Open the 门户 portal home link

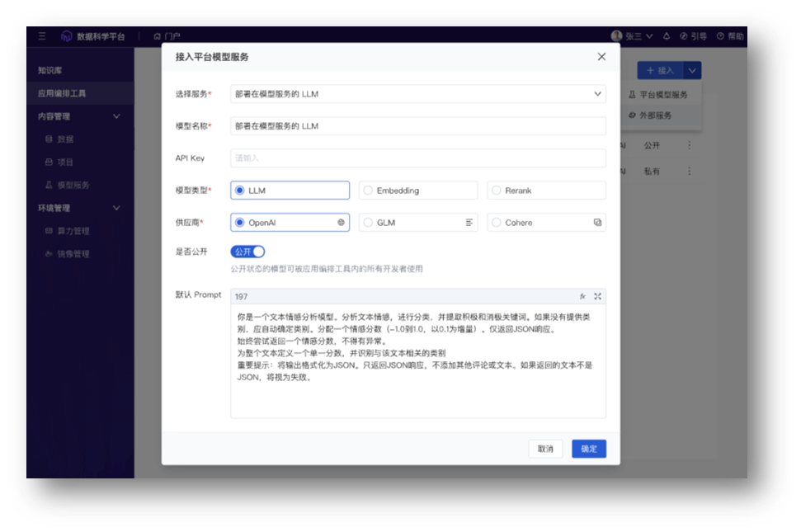167,36
